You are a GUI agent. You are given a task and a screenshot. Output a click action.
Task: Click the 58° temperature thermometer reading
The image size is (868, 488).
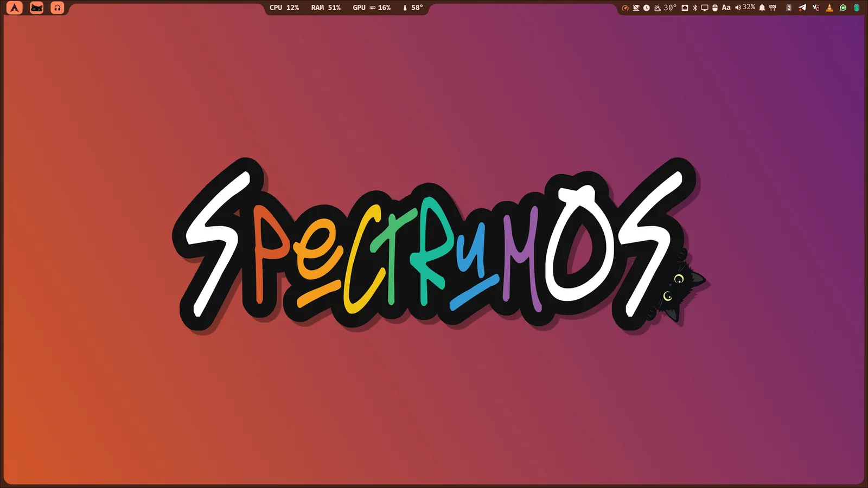click(x=413, y=8)
